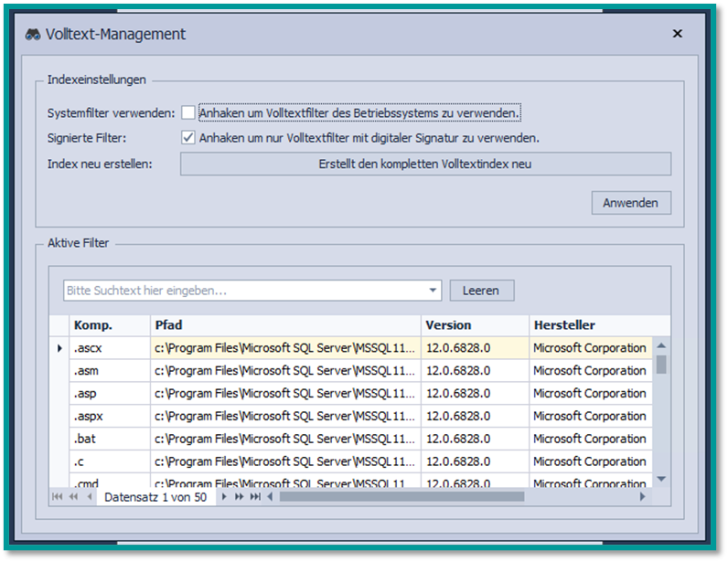The image size is (728, 562).
Task: Enable the Systemfilter verwenden checkbox
Action: tap(188, 113)
